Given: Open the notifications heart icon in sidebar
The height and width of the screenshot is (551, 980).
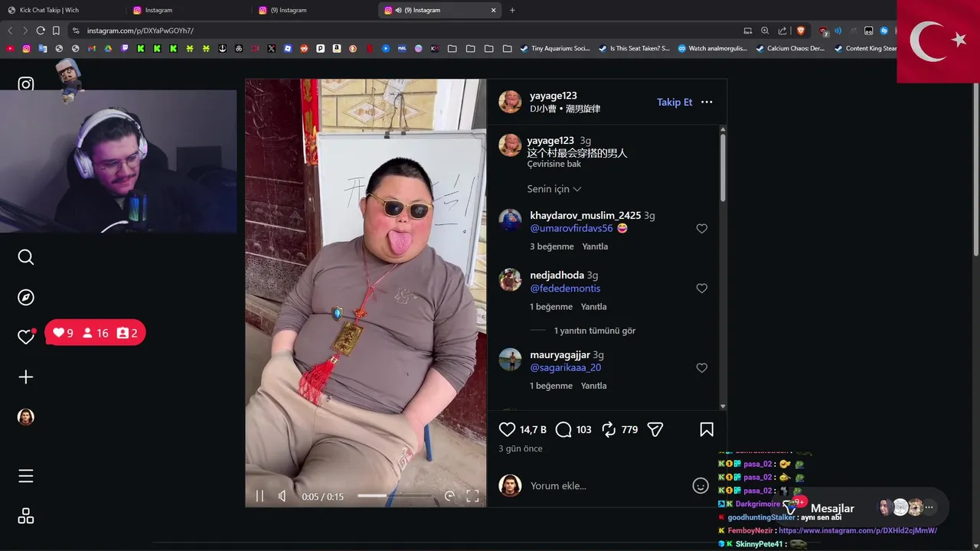Looking at the screenshot, I should 26,337.
